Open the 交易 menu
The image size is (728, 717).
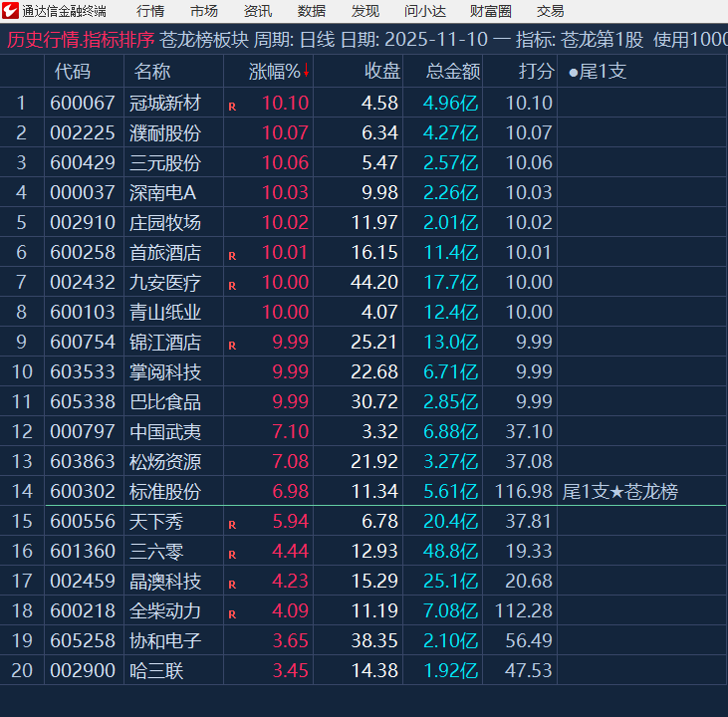550,11
